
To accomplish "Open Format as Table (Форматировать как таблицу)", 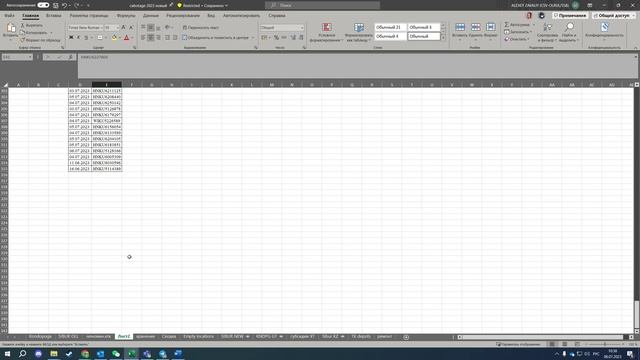I will (x=359, y=32).
